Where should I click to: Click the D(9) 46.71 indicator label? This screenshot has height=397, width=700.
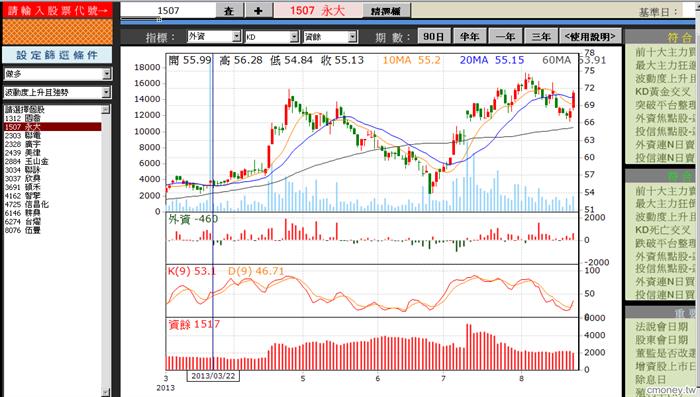click(256, 271)
